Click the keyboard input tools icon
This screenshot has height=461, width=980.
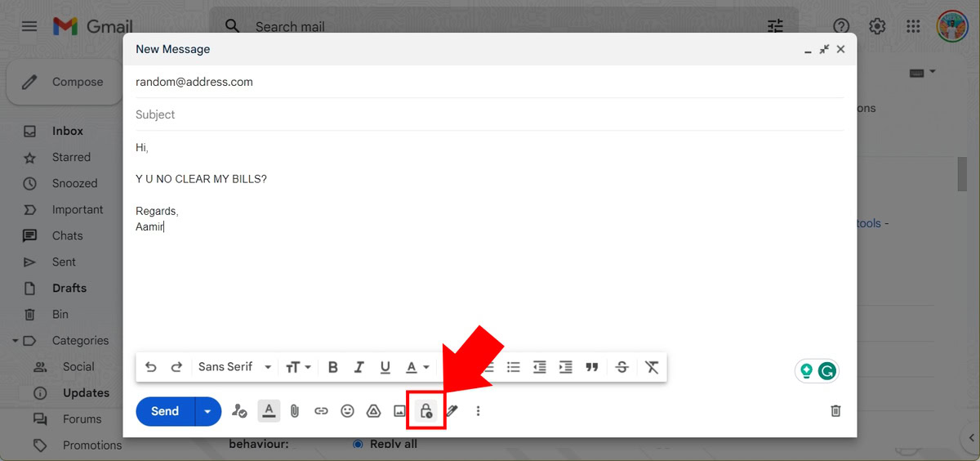coord(916,73)
